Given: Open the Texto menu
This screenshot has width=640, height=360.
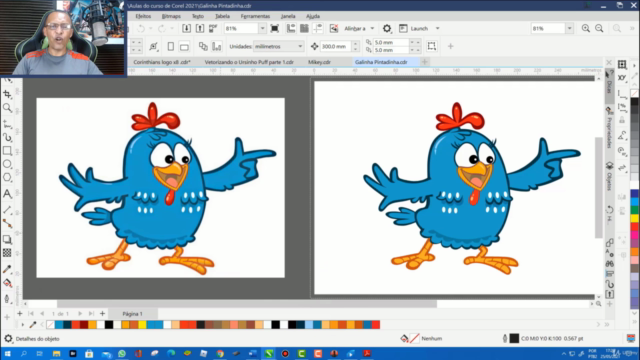Looking at the screenshot, I should [x=198, y=16].
